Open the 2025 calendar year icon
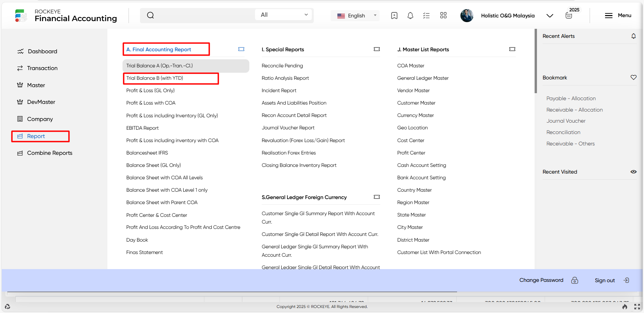644x313 pixels. click(569, 15)
